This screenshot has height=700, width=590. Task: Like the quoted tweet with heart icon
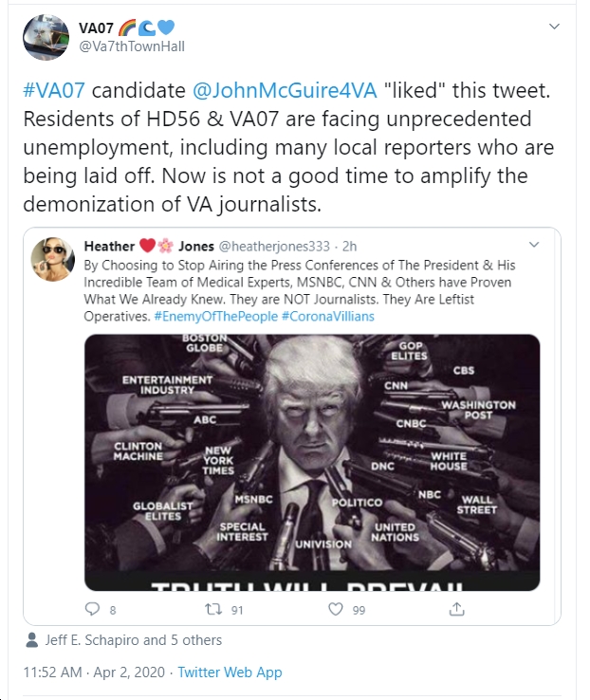click(336, 609)
